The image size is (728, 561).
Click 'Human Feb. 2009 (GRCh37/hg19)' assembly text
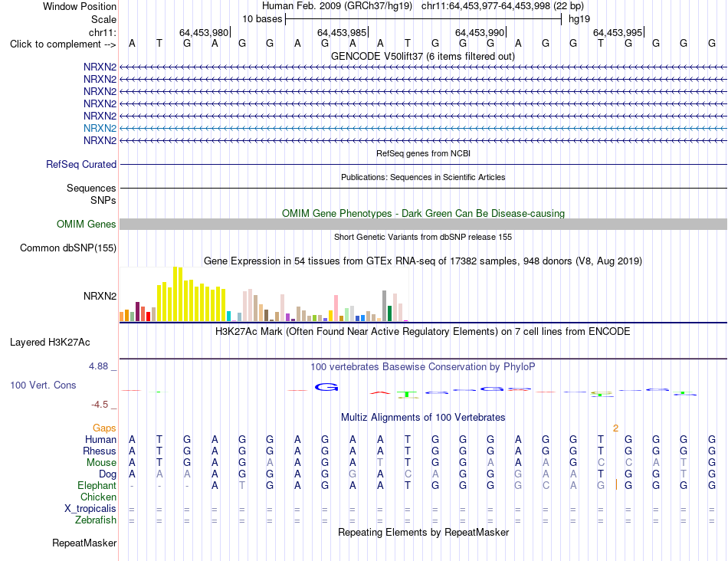337,6
